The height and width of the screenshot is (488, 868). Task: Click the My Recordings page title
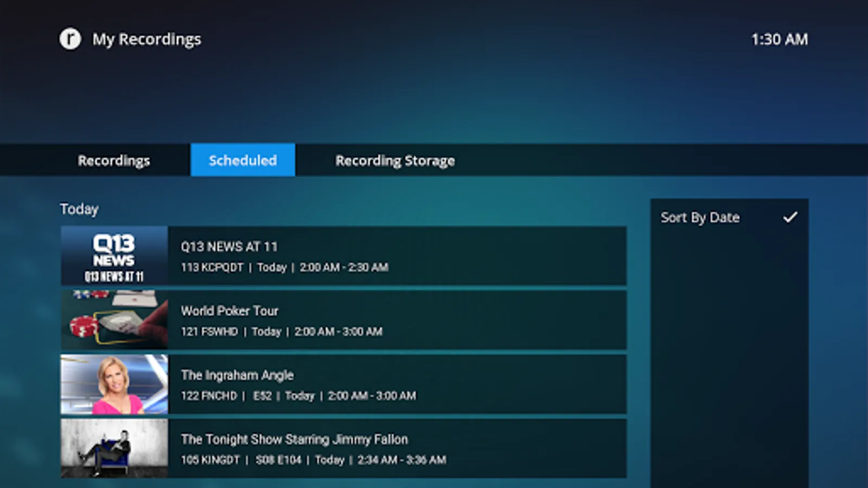146,40
